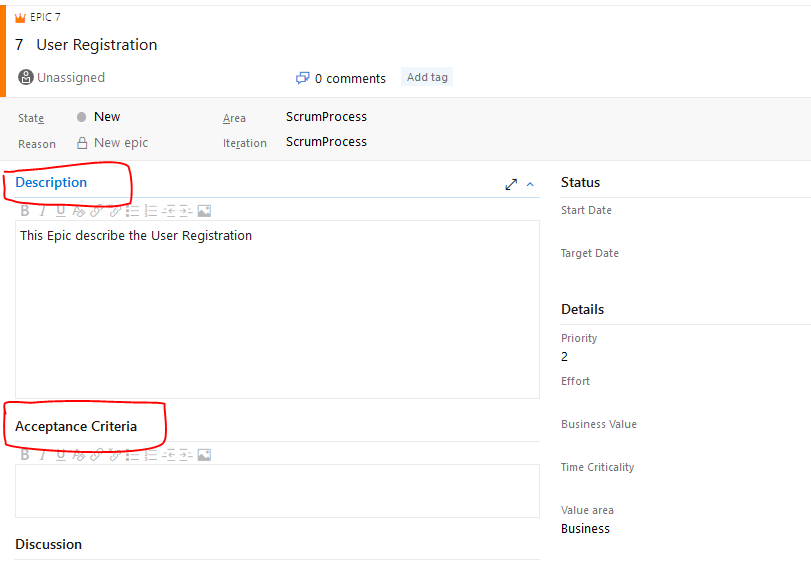Viewport: 811px width, 564px height.
Task: Collapse the Description section chevron
Action: pos(530,184)
